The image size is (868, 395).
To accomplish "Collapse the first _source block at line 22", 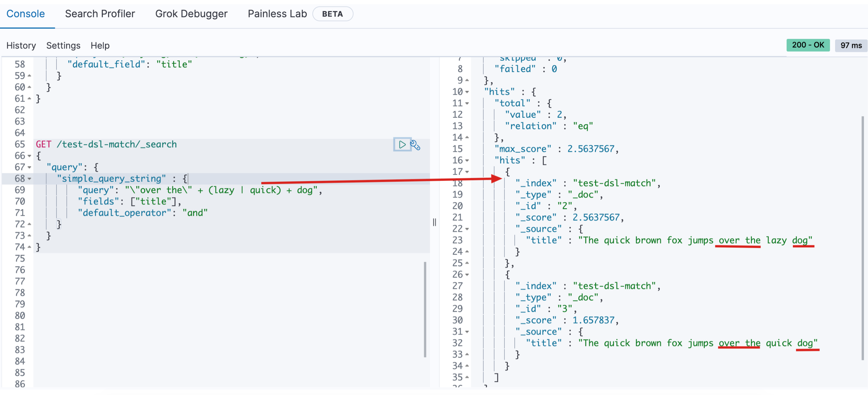I will coord(467,229).
